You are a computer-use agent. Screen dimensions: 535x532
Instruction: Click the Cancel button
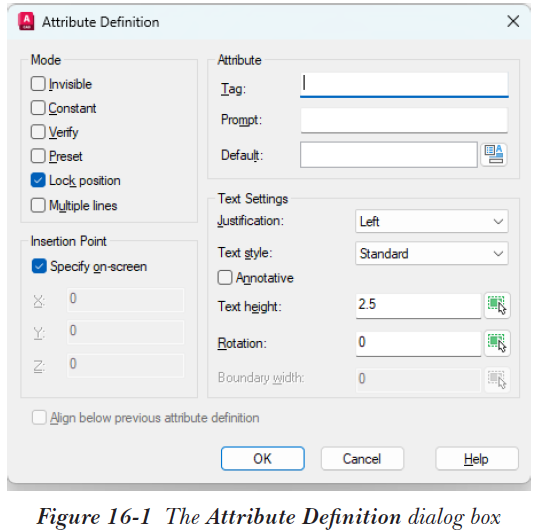(362, 458)
